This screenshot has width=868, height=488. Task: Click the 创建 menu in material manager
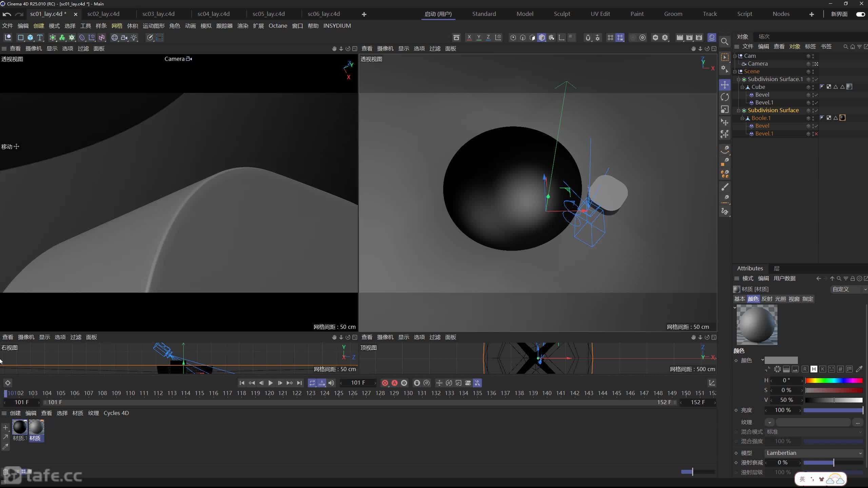15,413
